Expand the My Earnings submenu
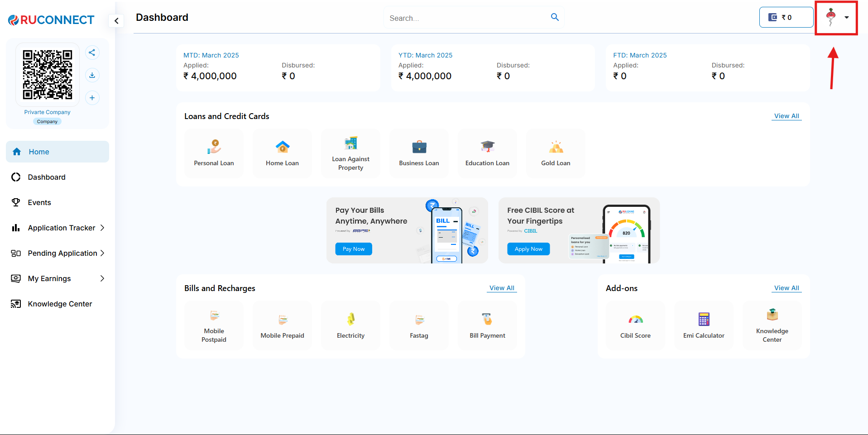This screenshot has width=868, height=435. [58, 278]
